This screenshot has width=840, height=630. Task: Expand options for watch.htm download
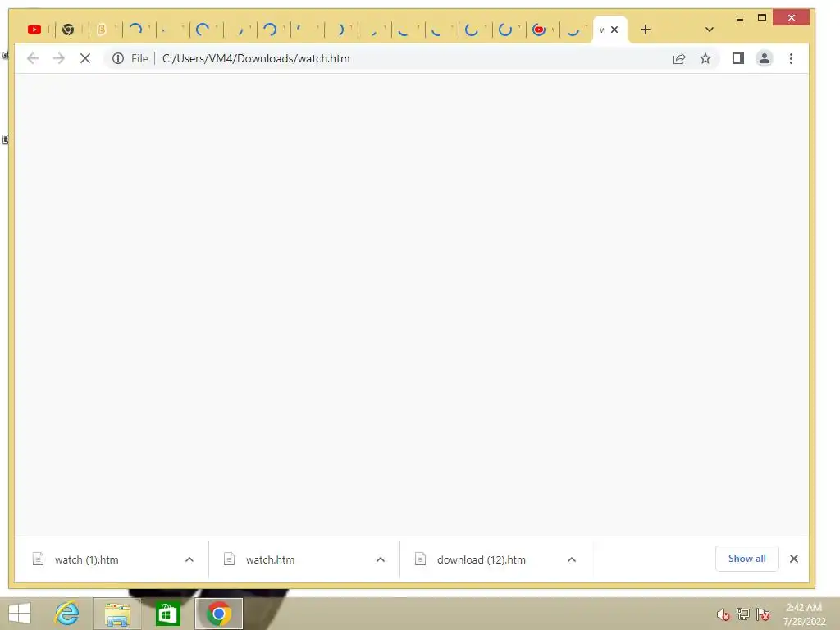coord(381,559)
